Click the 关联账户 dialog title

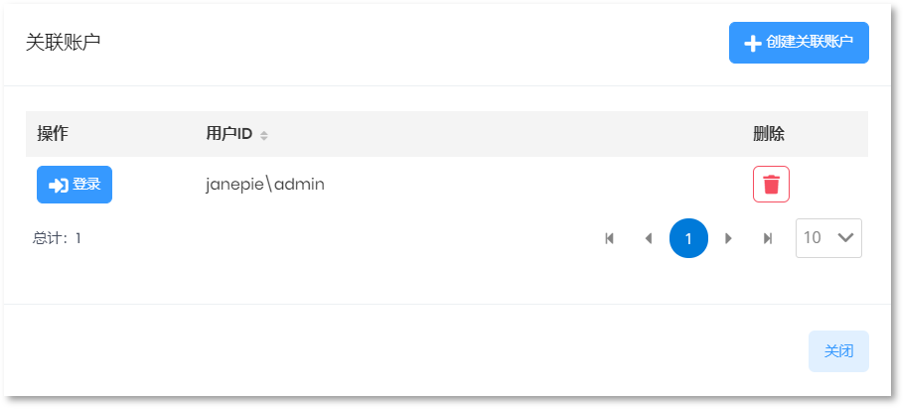63,42
